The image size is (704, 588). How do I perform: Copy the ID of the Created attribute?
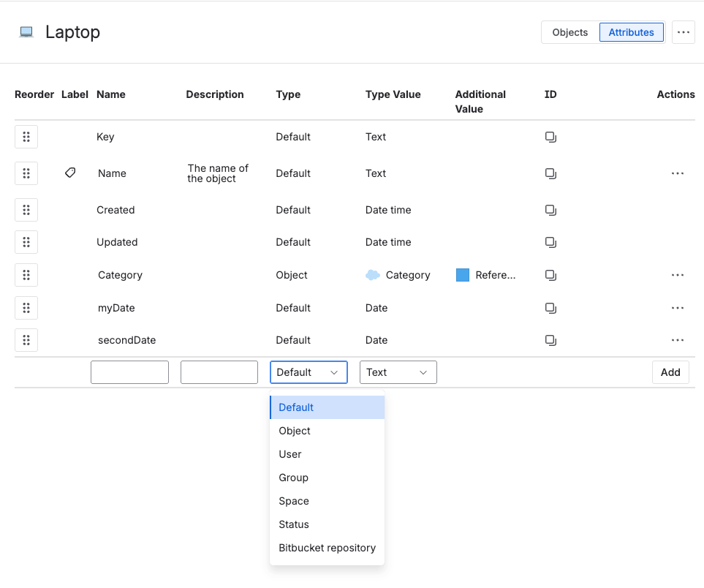[550, 210]
